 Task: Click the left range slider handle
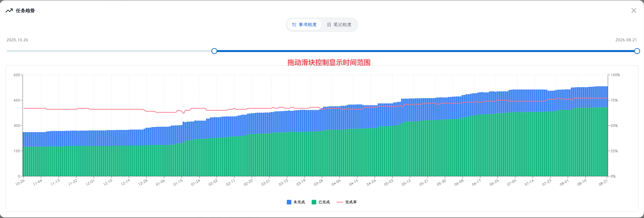coord(214,51)
